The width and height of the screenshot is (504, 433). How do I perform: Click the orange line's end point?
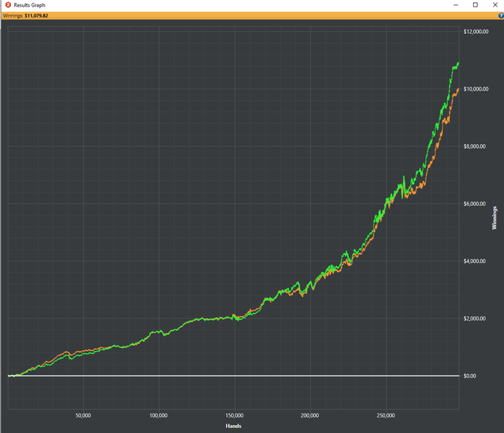[459, 89]
